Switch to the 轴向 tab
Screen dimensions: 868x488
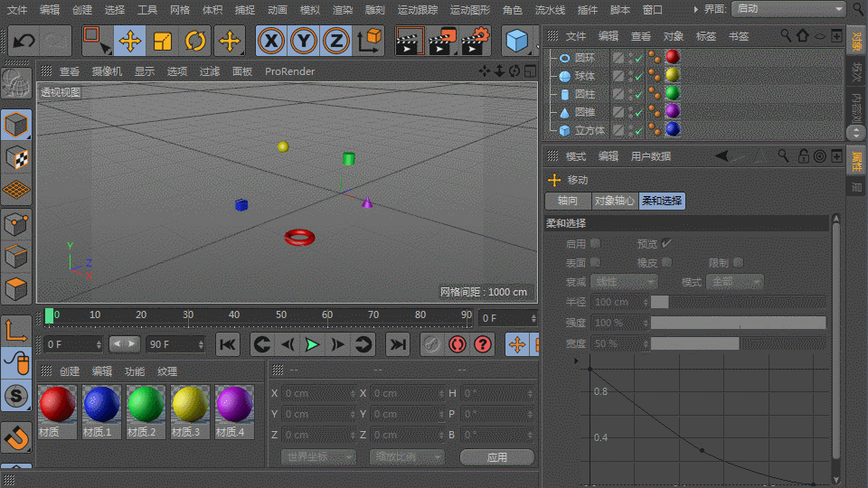[x=568, y=201]
